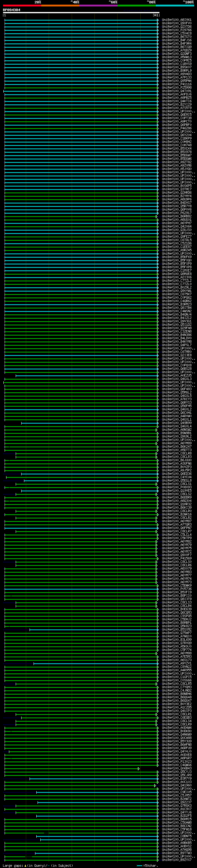The image size is (197, 868).
Task: Click UniRef100_Q6F483 entry
Action: [177, 389]
